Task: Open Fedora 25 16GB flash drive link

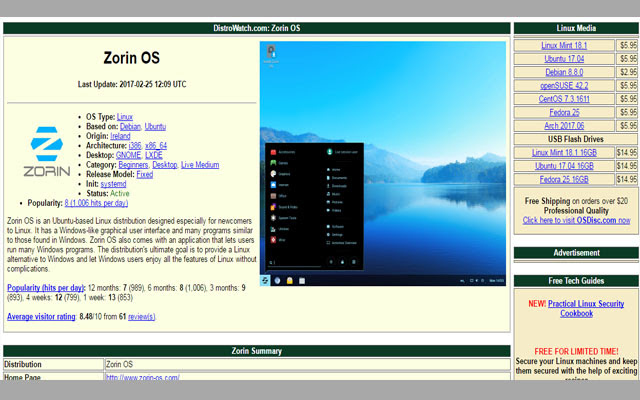Action: click(x=564, y=179)
